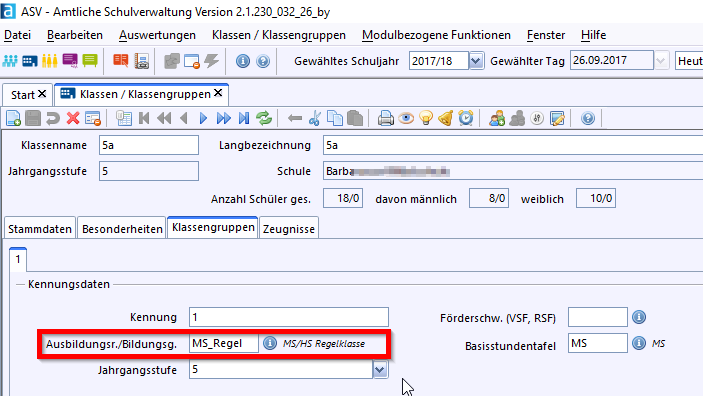Go to next record blue arrow
The width and height of the screenshot is (703, 396).
point(204,118)
